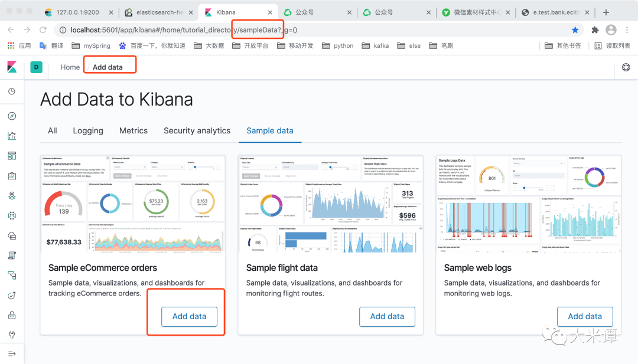Viewport: 638px width, 364px height.
Task: Open Canvas icon in sidebar
Action: pyautogui.click(x=12, y=176)
